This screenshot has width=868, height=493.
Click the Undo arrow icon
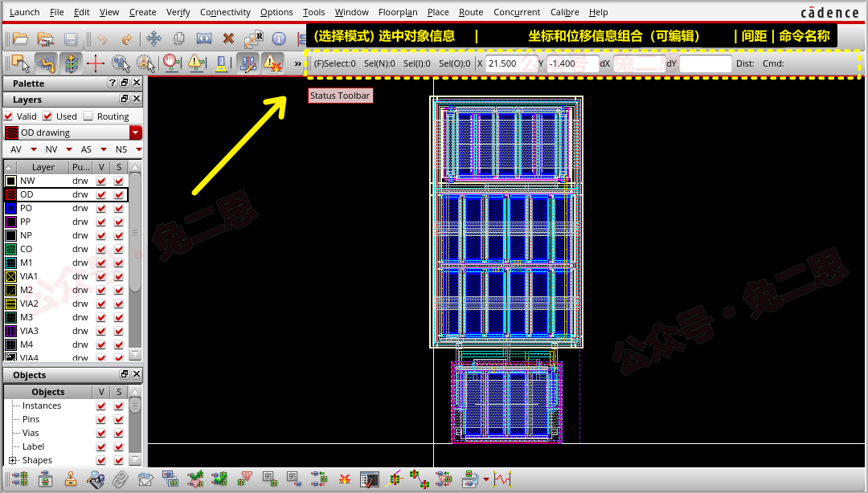coord(102,39)
